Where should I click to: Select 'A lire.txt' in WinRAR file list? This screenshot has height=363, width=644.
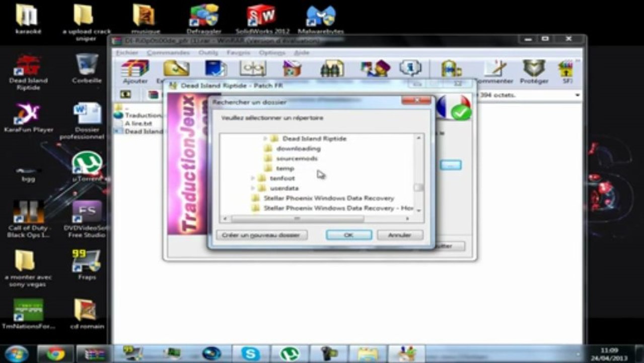(138, 123)
